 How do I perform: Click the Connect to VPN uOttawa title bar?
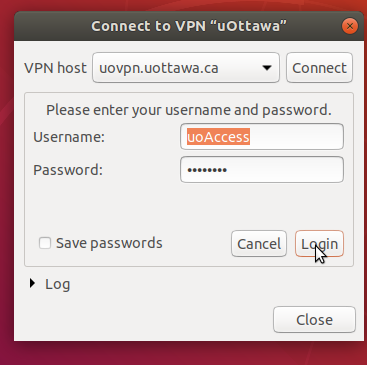click(x=189, y=26)
